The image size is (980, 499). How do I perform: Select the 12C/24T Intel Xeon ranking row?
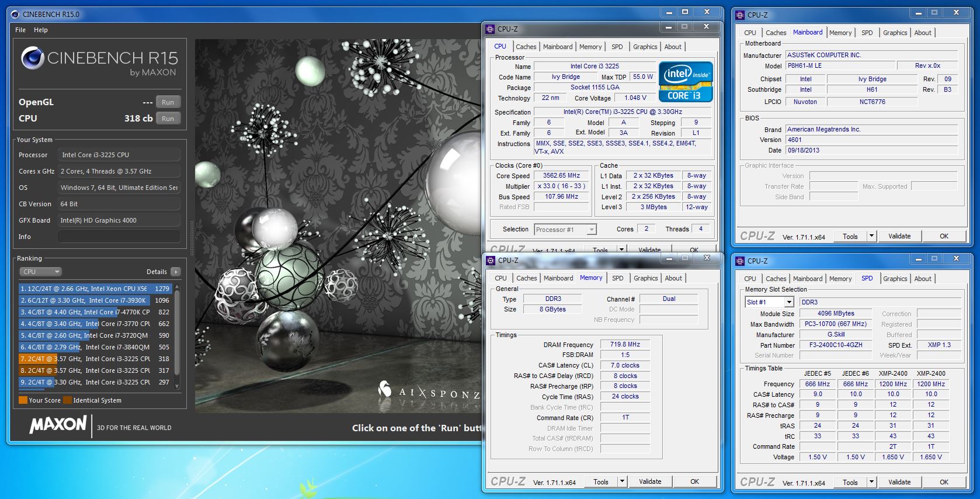(95, 289)
